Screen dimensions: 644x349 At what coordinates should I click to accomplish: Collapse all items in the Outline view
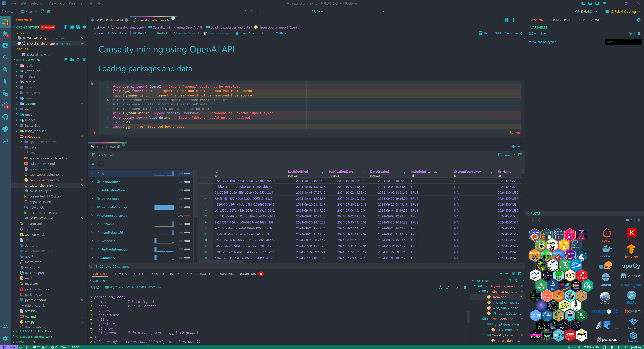click(516, 281)
